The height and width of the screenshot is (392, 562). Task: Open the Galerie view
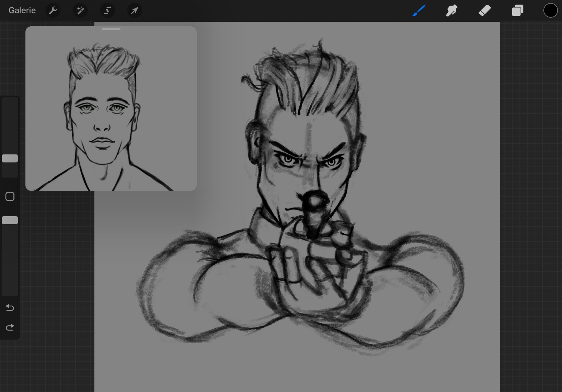coord(22,10)
